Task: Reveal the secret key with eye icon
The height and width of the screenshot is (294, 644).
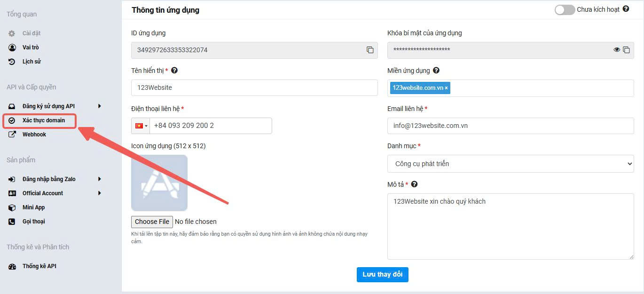Action: (x=617, y=49)
